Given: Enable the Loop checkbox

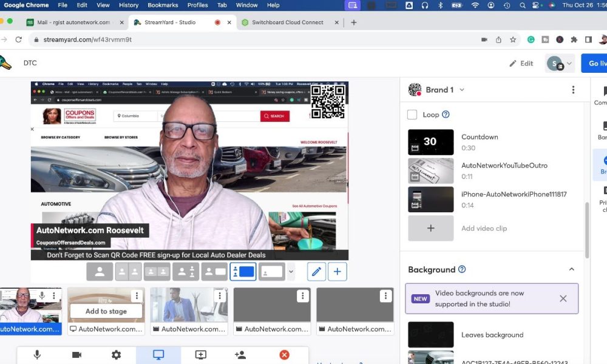Looking at the screenshot, I should 412,115.
